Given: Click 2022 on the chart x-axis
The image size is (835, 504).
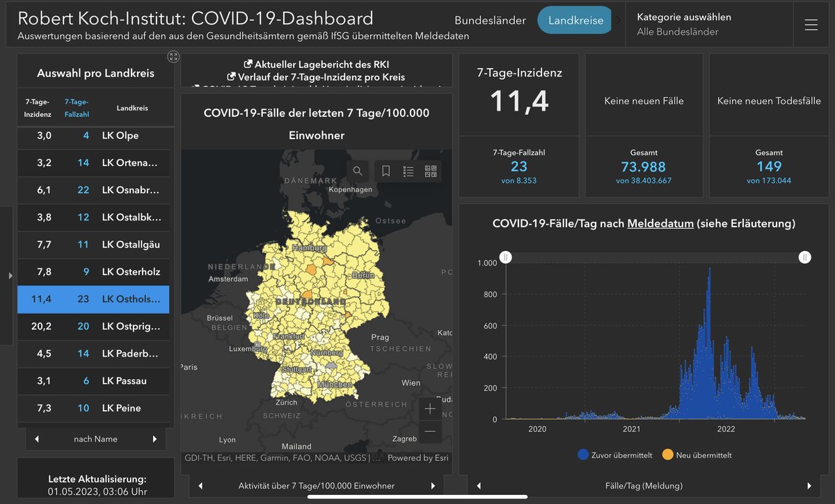Looking at the screenshot, I should [x=726, y=429].
